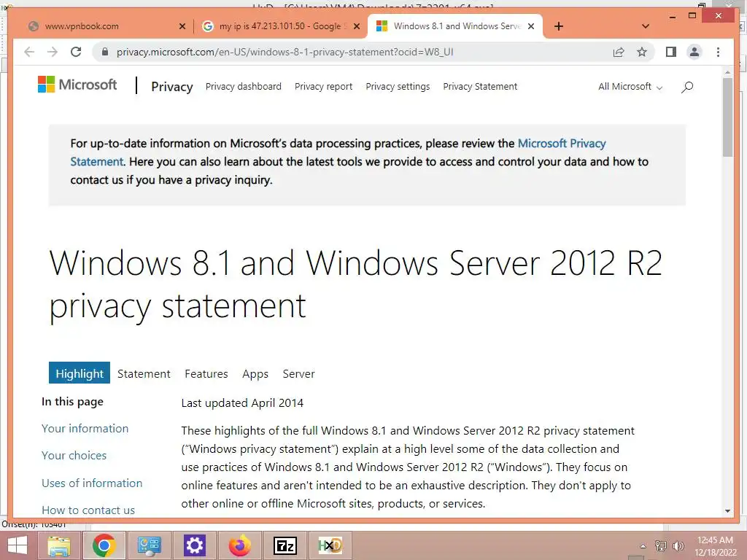
Task: Close the my ip Google search tab
Action: (356, 26)
